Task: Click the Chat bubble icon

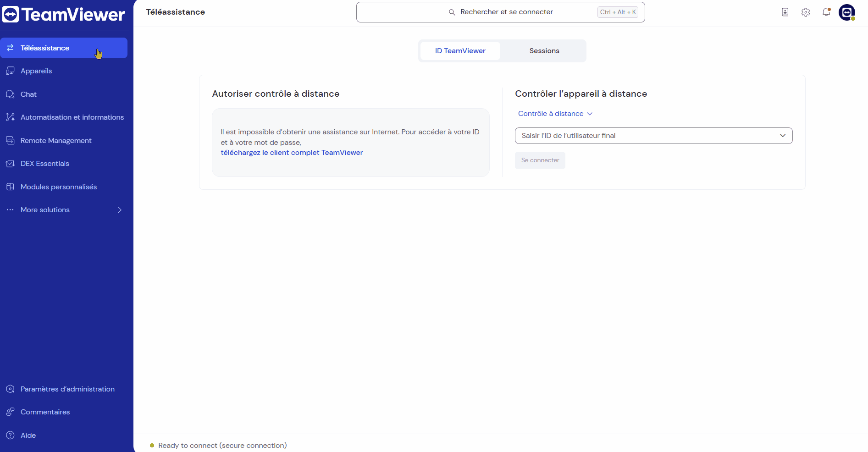Action: click(x=10, y=94)
